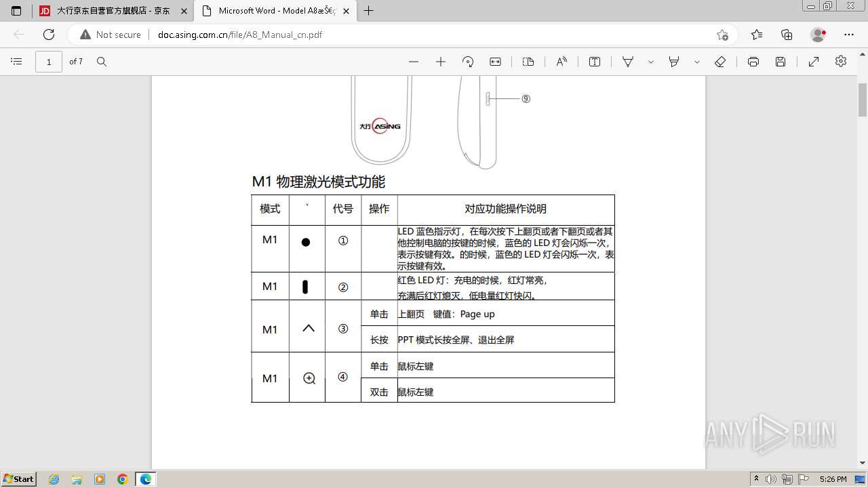Click the magnifier symbol in the table
This screenshot has height=488, width=868.
pos(309,378)
